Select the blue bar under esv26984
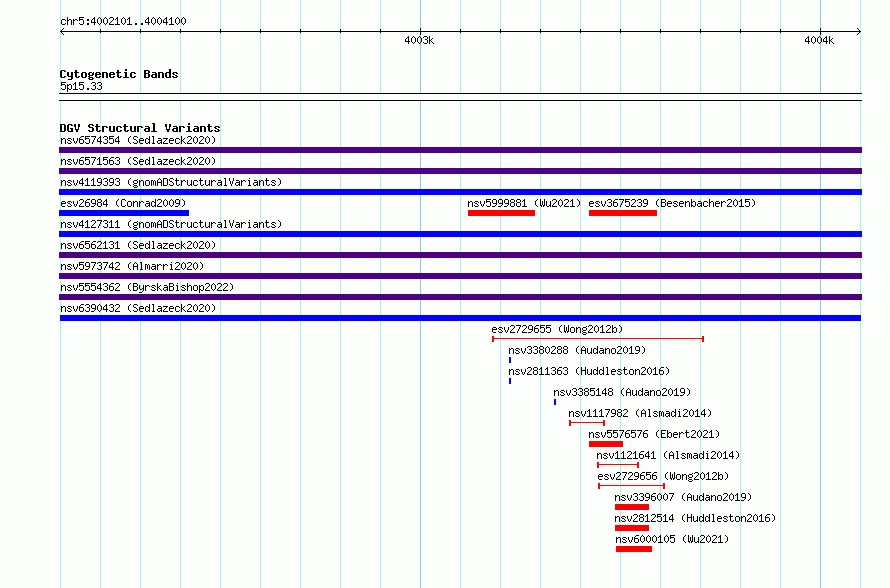890x588 pixels. pos(124,213)
